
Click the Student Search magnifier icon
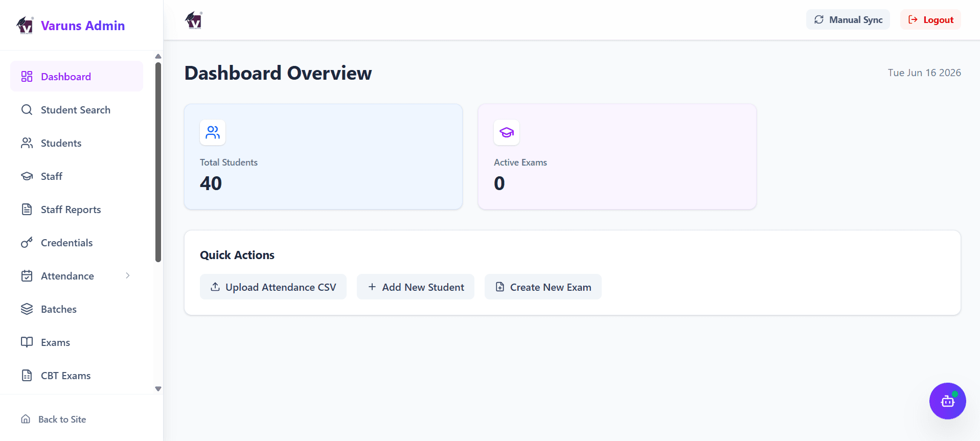[27, 110]
